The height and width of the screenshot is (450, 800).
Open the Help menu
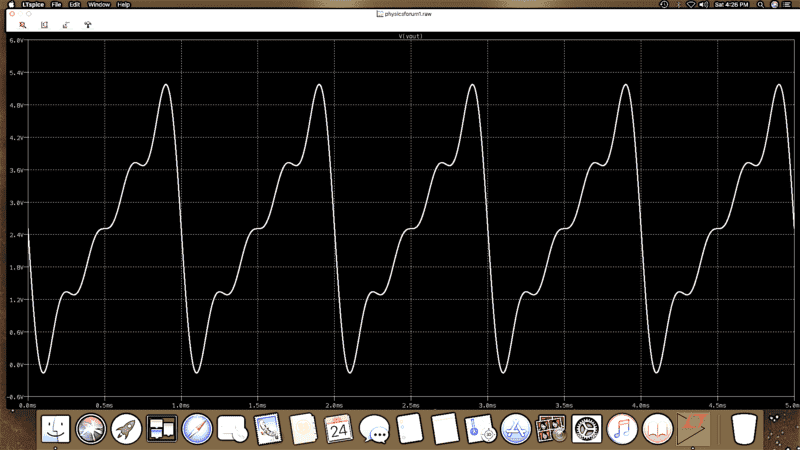click(124, 4)
